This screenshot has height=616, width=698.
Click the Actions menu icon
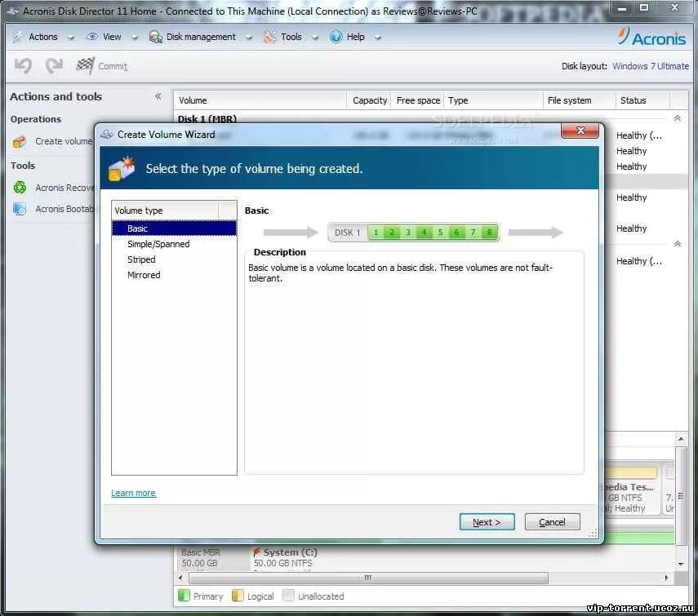pos(17,37)
